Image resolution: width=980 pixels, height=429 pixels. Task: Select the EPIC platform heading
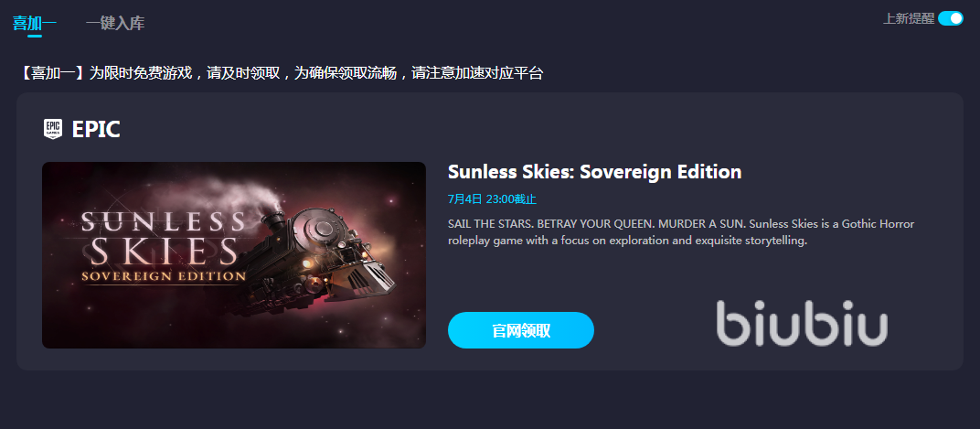point(96,130)
